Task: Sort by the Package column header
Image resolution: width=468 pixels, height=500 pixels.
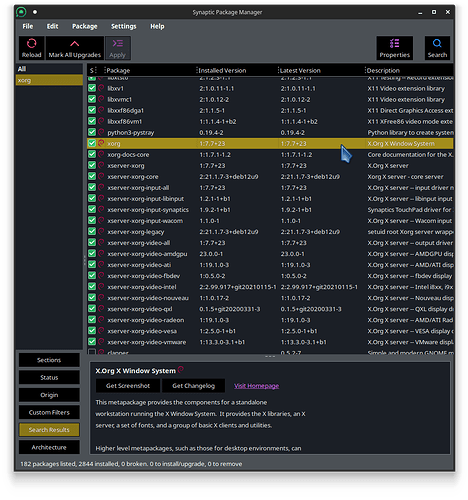Action: pos(151,70)
